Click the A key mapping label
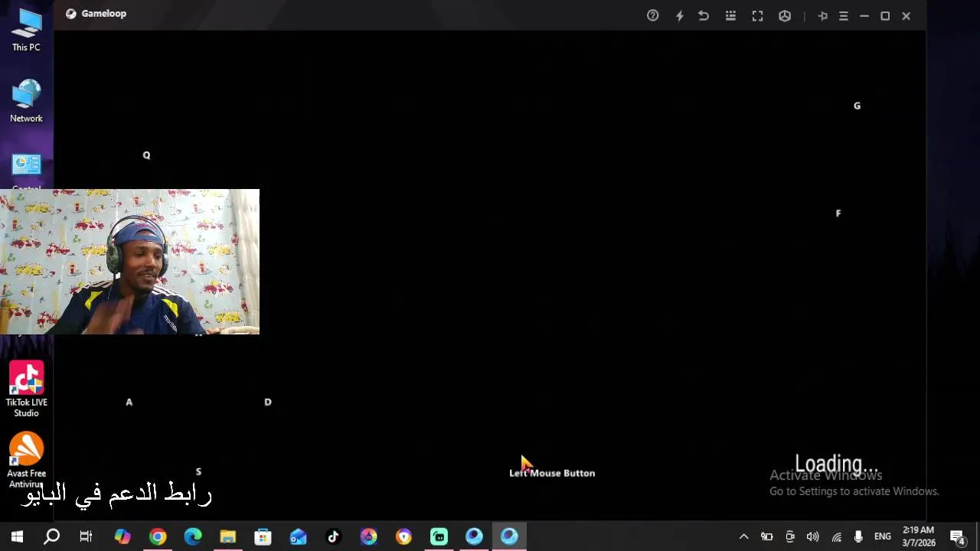Viewport: 980px width, 551px height. click(x=129, y=402)
